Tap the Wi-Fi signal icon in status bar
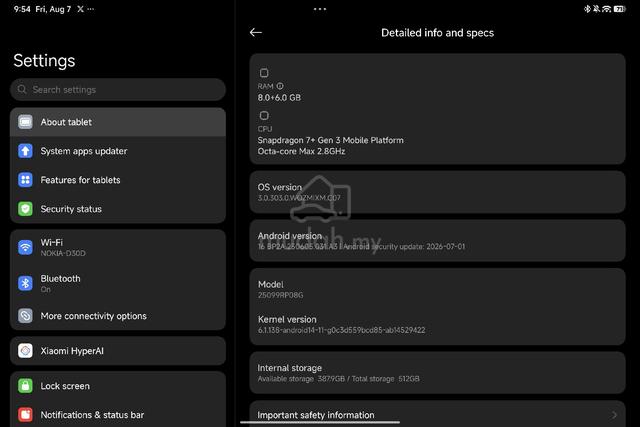The image size is (640, 427). (x=607, y=9)
